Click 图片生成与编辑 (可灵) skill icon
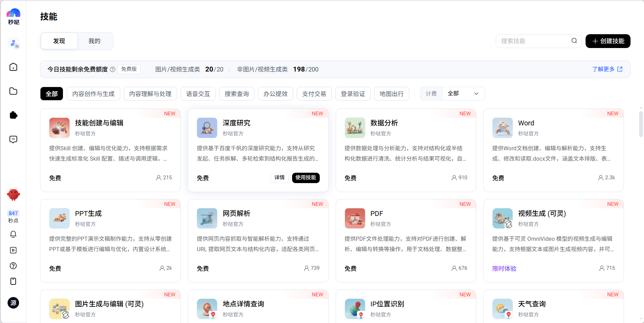Viewport: 644px width, 323px height. pyautogui.click(x=59, y=309)
